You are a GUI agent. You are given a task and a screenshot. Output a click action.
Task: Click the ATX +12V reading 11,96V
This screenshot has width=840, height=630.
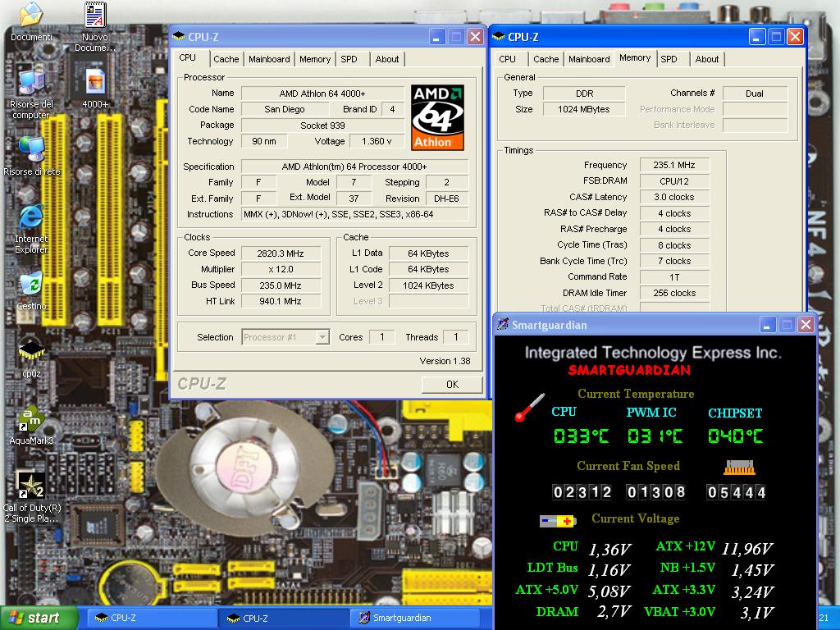tap(746, 549)
